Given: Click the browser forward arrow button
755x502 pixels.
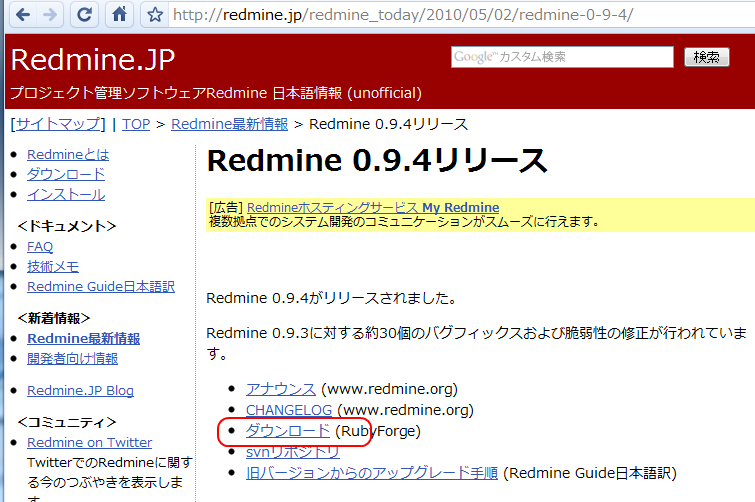Looking at the screenshot, I should [50, 14].
